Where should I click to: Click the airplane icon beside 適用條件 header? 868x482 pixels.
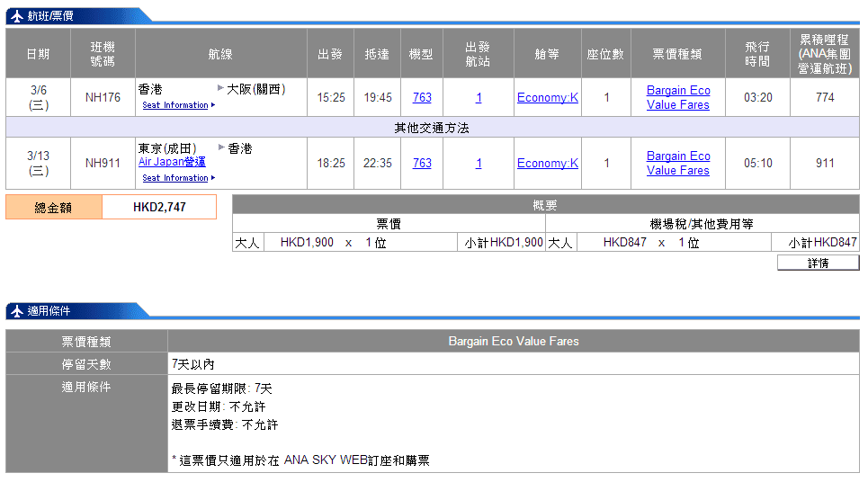click(16, 311)
